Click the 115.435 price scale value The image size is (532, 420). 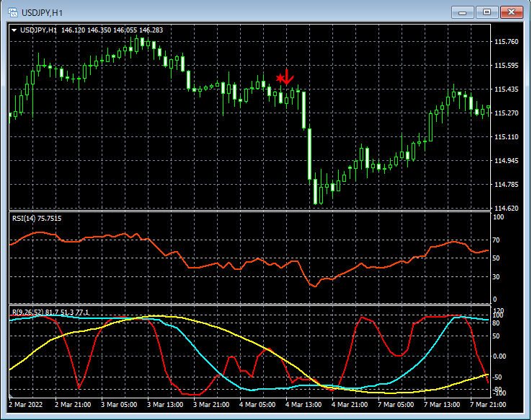pos(506,89)
